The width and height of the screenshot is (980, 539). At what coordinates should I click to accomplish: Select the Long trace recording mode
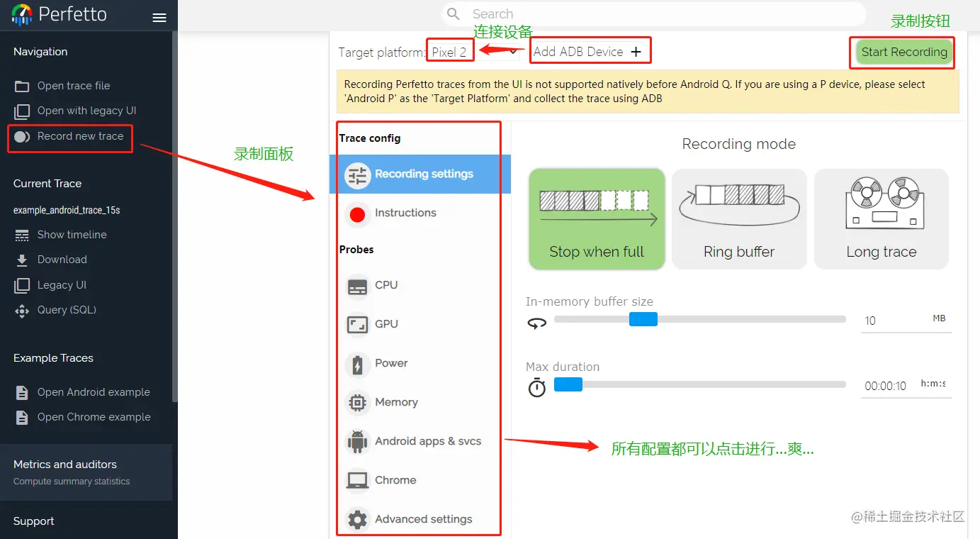point(881,218)
